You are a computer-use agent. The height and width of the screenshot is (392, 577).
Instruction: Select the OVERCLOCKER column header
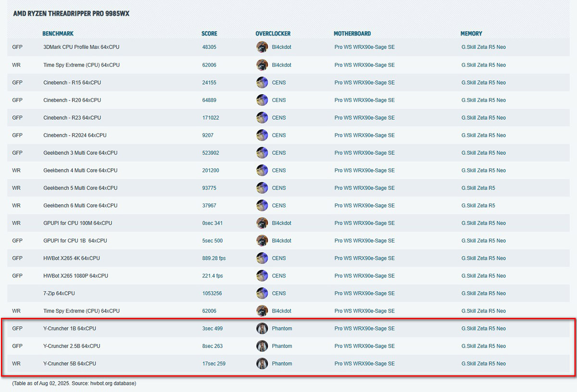point(273,34)
